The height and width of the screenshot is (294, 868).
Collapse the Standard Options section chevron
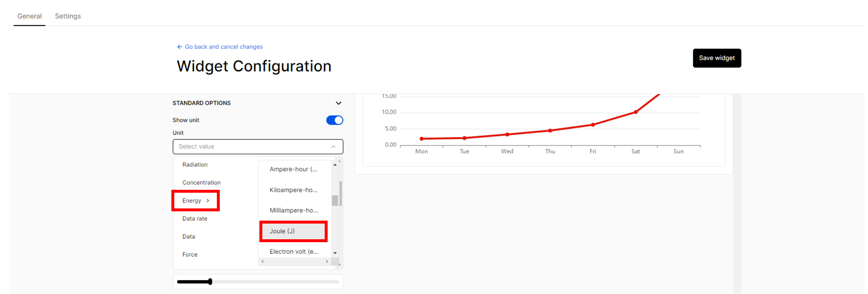pyautogui.click(x=339, y=103)
